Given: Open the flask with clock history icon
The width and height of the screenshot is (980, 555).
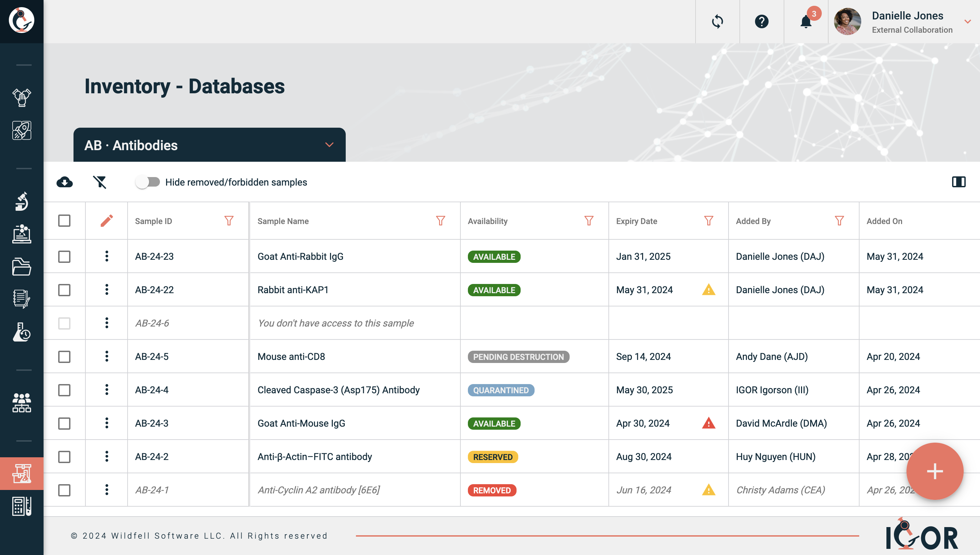Looking at the screenshot, I should (22, 332).
